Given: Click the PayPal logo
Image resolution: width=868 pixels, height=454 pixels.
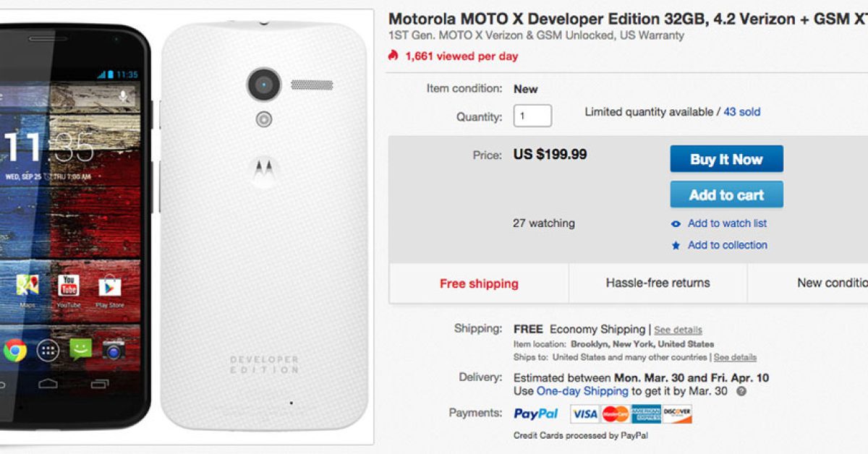Looking at the screenshot, I should point(536,414).
